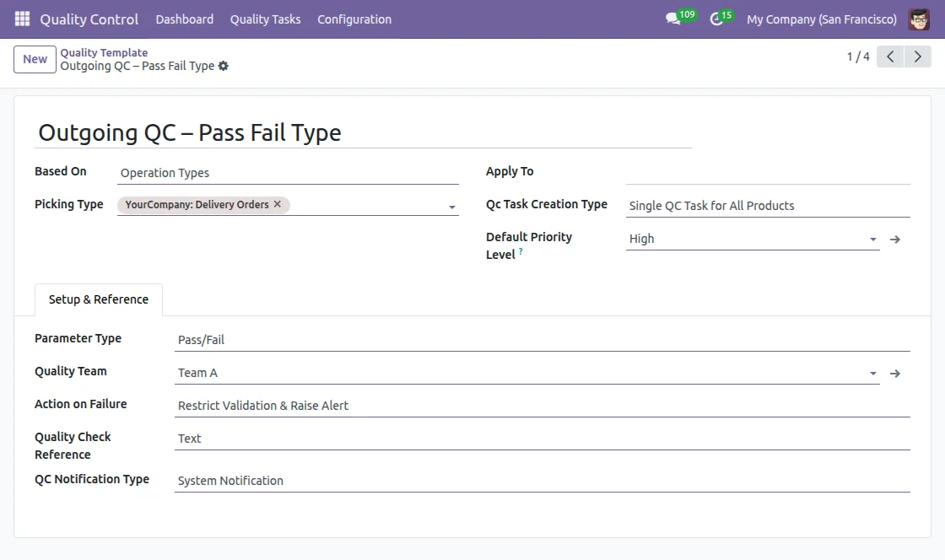Screen dimensions: 945x560
Task: Click the Apply To input field
Action: coord(759,174)
